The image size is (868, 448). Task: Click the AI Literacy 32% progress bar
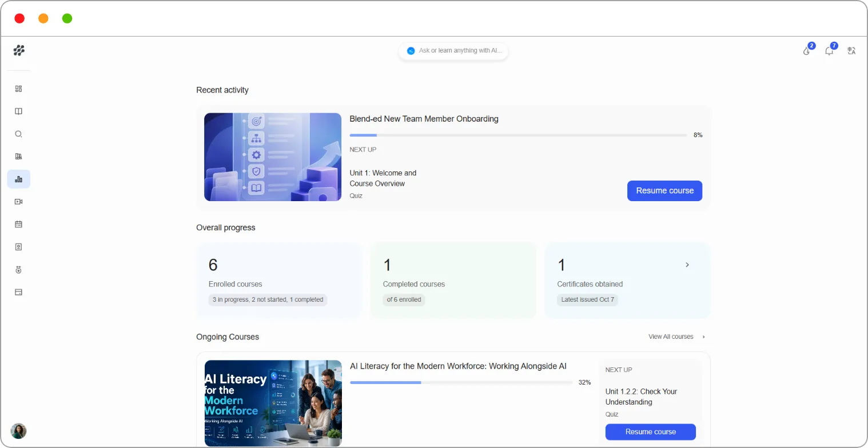click(461, 382)
